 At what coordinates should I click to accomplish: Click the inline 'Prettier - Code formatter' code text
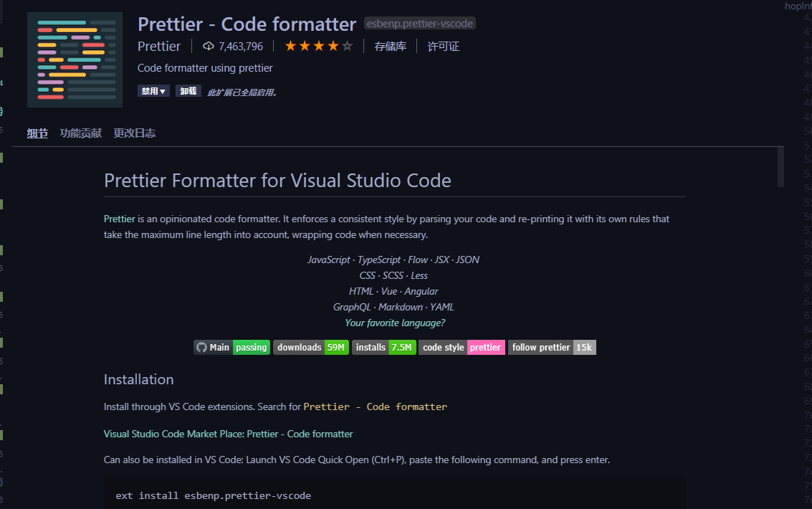375,407
